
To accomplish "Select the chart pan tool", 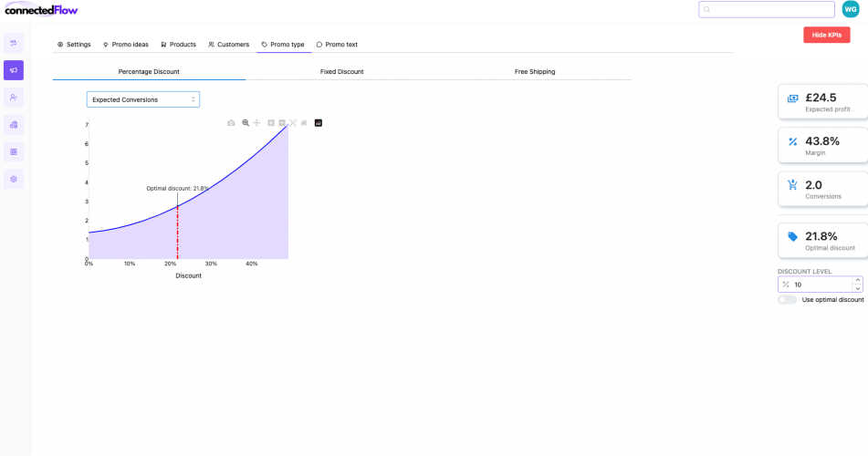I will point(256,123).
